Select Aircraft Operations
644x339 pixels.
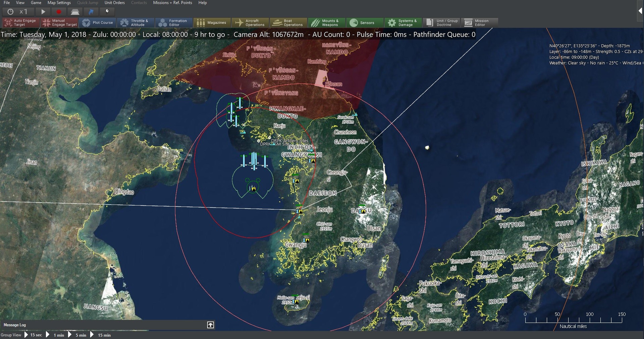pos(250,22)
